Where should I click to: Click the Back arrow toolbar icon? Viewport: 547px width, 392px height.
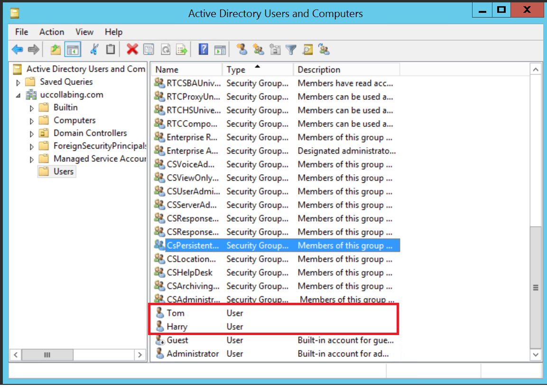[17, 49]
